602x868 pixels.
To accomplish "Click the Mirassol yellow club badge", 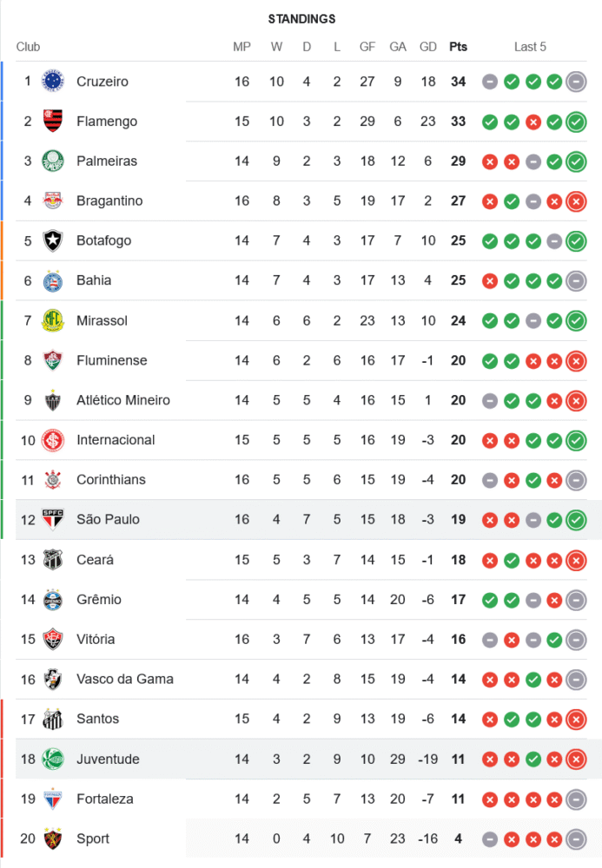I will click(53, 320).
